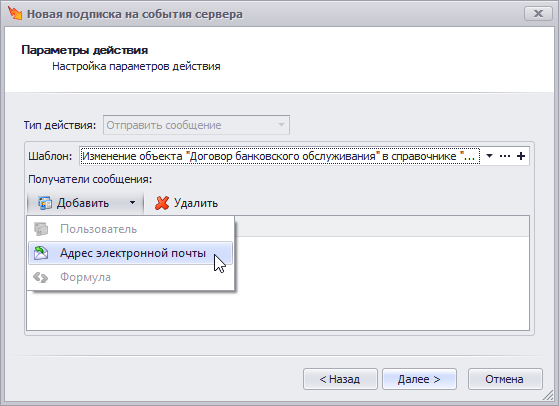Go to next step with Далее

click(419, 379)
